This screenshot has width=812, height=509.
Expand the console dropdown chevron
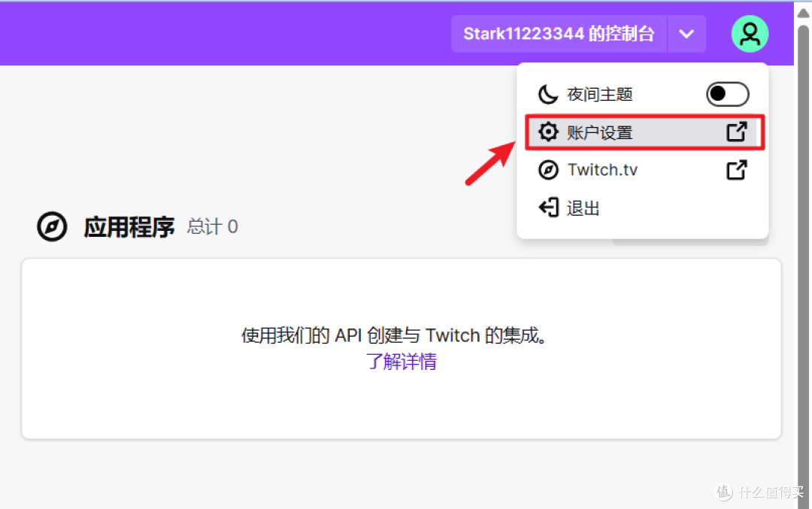coord(686,34)
